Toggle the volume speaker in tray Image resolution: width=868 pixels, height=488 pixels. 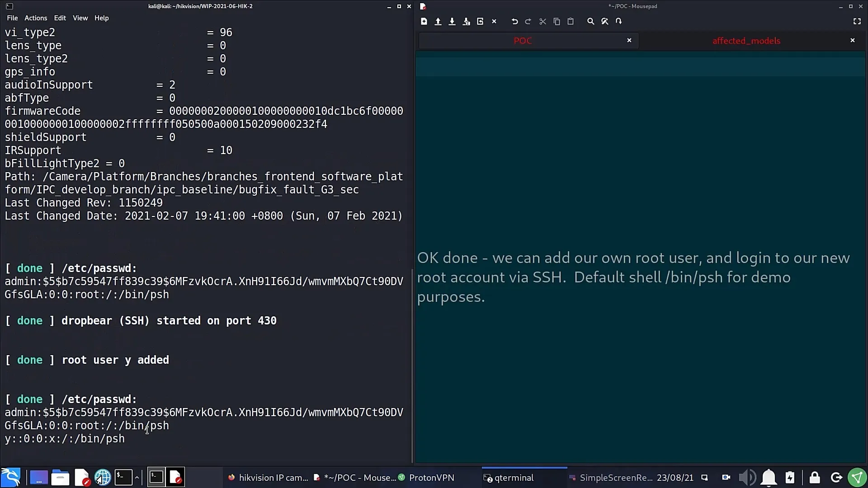click(x=747, y=478)
